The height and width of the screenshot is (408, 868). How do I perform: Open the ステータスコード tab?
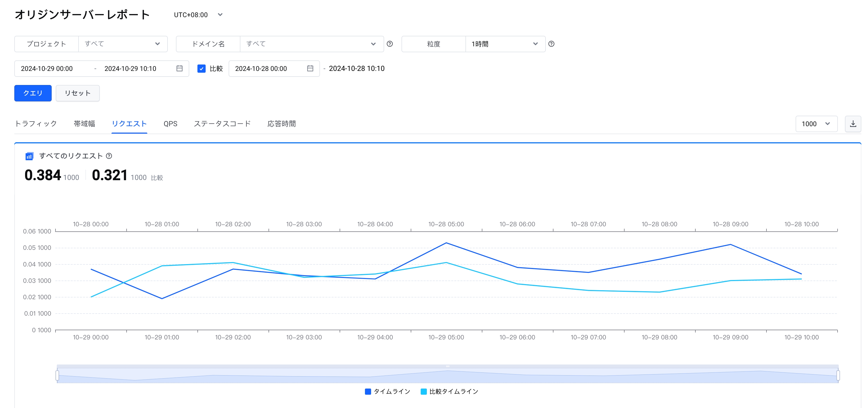pyautogui.click(x=222, y=124)
